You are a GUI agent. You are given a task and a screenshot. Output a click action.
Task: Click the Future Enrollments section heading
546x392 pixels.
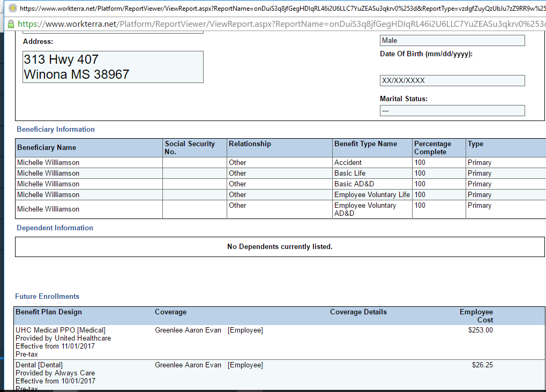47,296
